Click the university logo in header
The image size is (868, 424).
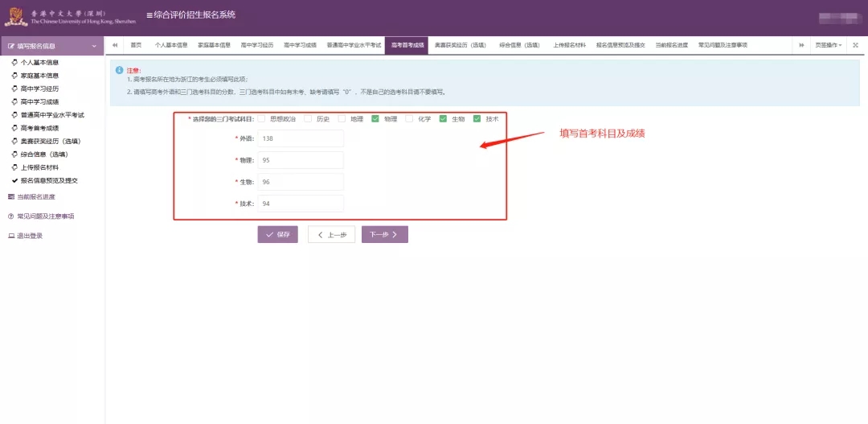pyautogui.click(x=16, y=17)
